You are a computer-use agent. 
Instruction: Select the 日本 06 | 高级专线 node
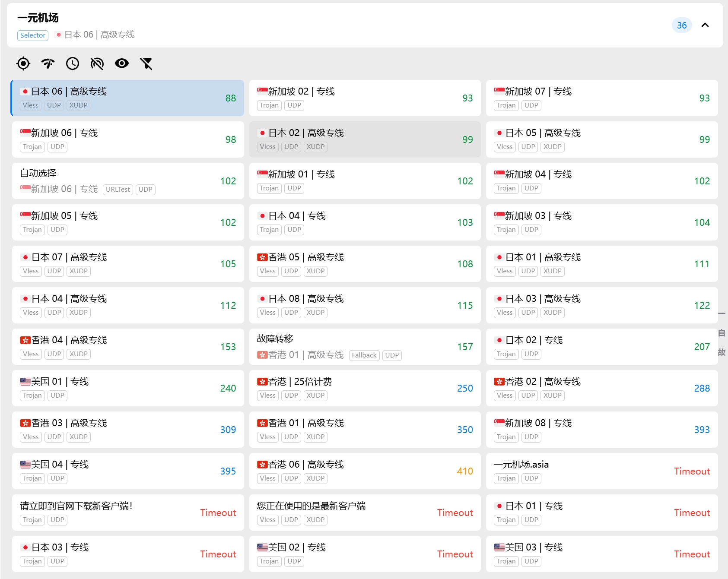pyautogui.click(x=127, y=98)
